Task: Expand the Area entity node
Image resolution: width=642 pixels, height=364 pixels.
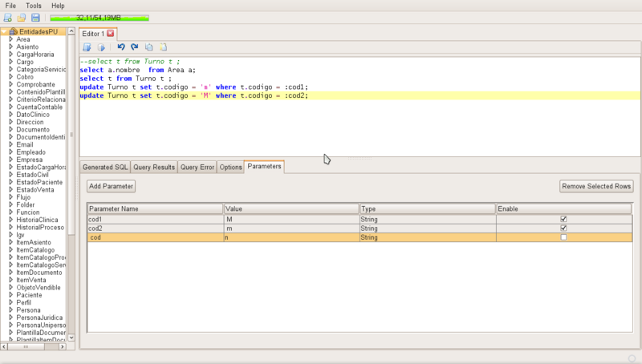Action: pos(11,39)
